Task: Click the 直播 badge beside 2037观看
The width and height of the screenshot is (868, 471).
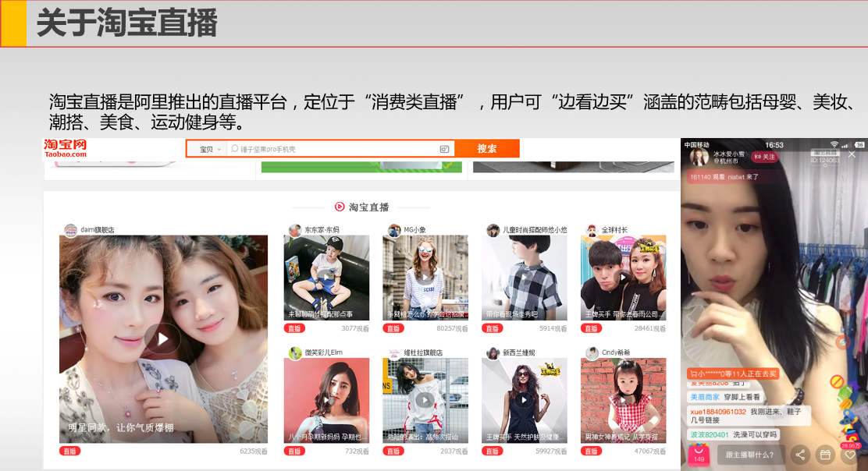Action: [393, 451]
